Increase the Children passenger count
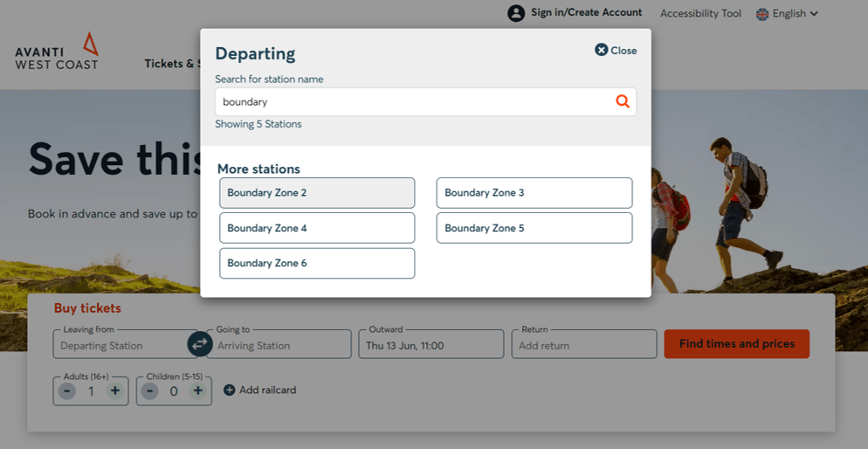Image resolution: width=868 pixels, height=449 pixels. pos(197,391)
